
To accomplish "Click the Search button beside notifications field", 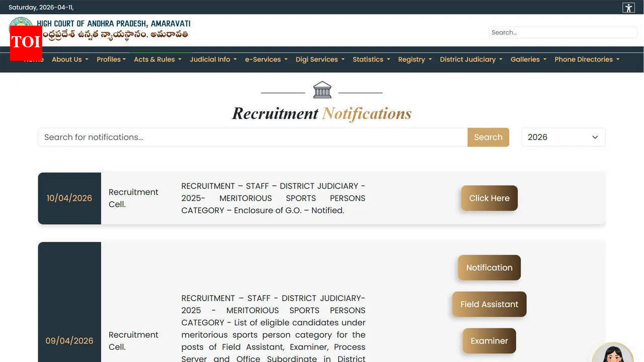I will [488, 137].
